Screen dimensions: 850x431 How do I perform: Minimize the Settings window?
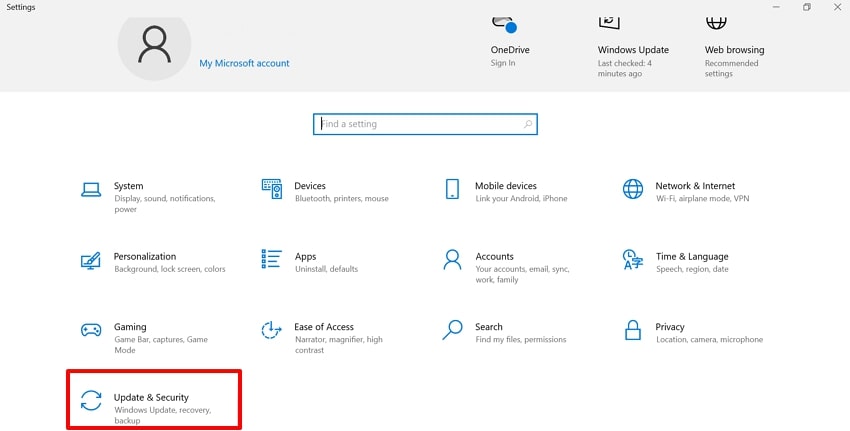(776, 7)
